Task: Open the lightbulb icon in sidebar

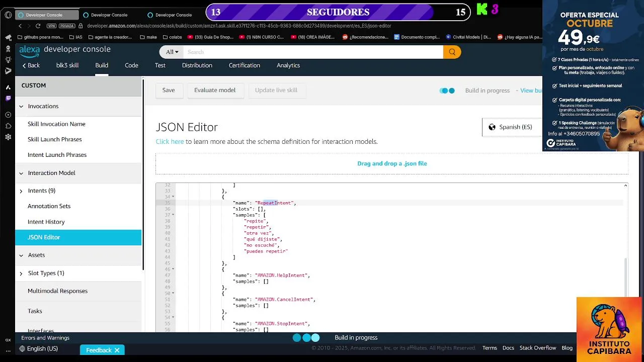Action: coord(8,60)
